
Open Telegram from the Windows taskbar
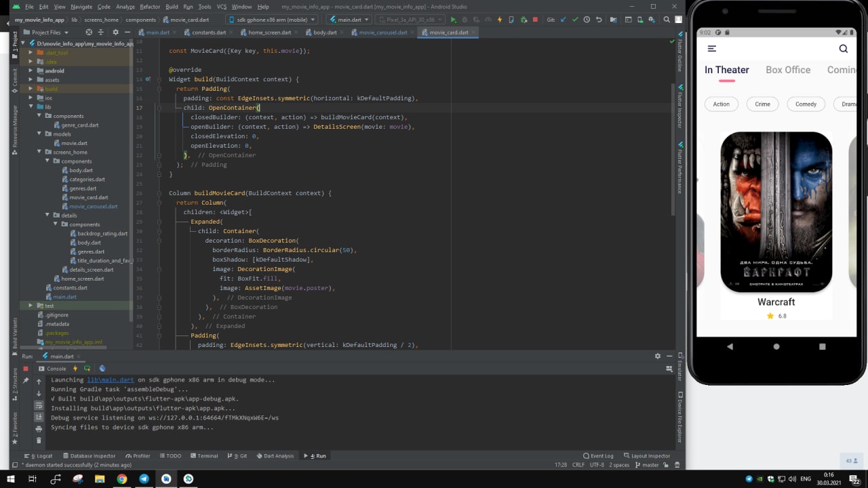pyautogui.click(x=144, y=479)
